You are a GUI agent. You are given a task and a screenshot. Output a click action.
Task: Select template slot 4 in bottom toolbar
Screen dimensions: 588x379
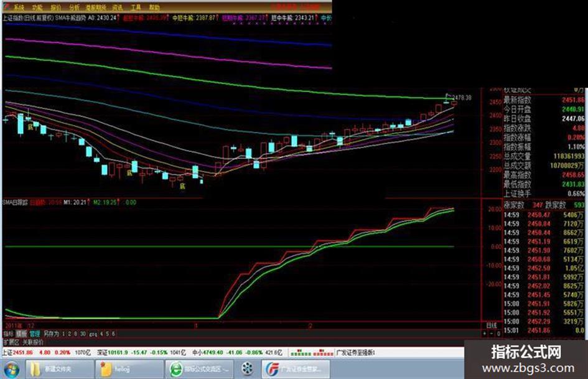[x=101, y=334]
